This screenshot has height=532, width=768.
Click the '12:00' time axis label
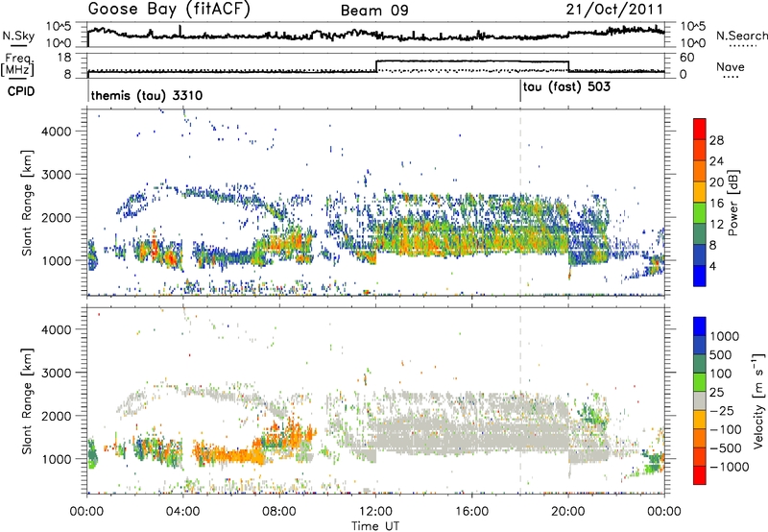click(x=375, y=511)
